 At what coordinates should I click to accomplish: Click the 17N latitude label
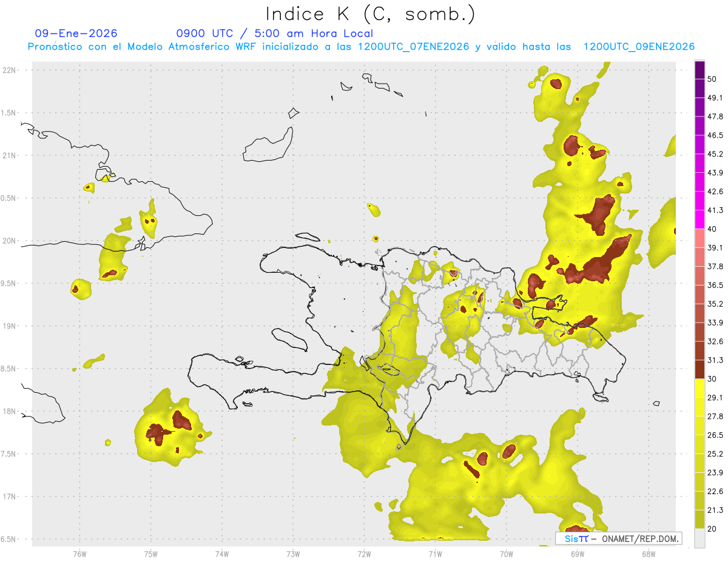9,497
